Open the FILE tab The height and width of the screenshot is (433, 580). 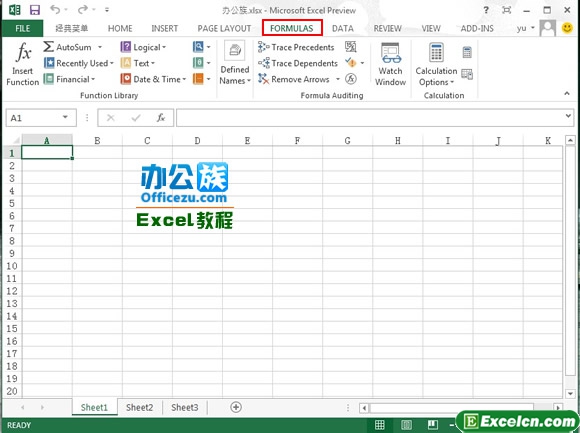tap(23, 28)
